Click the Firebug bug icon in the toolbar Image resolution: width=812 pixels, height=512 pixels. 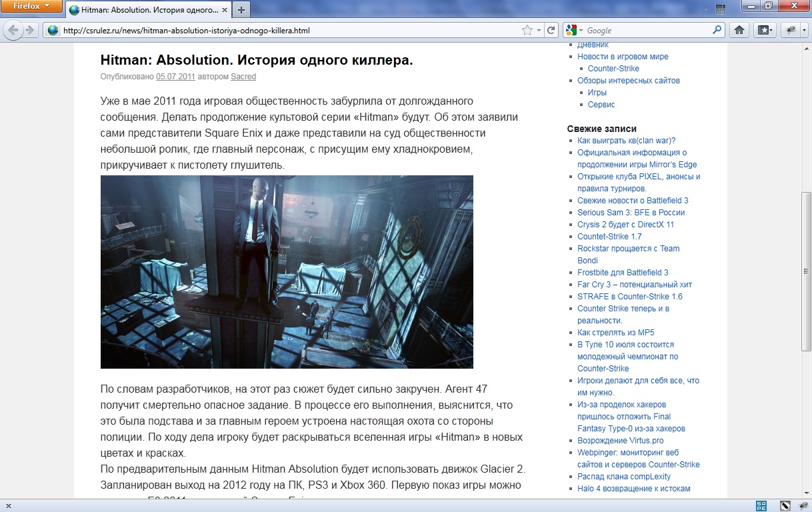click(791, 31)
